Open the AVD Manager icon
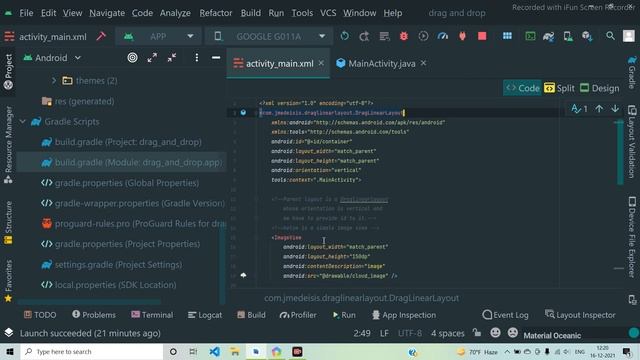 point(568,36)
